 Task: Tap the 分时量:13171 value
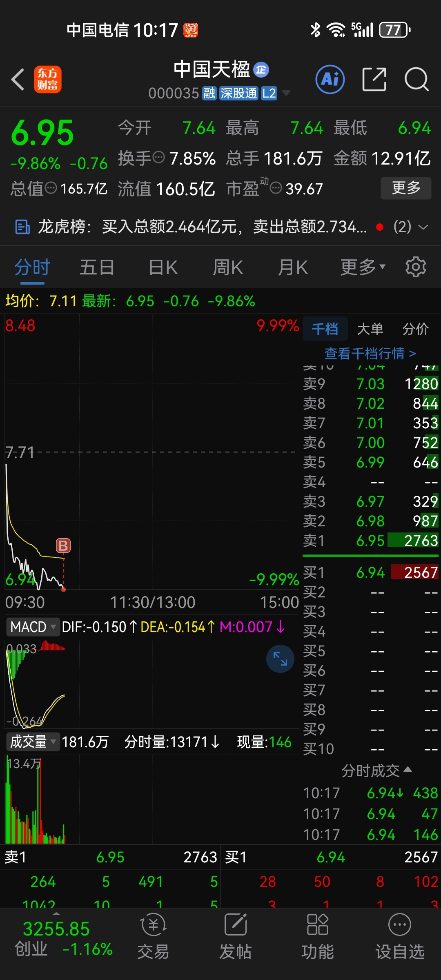172,742
